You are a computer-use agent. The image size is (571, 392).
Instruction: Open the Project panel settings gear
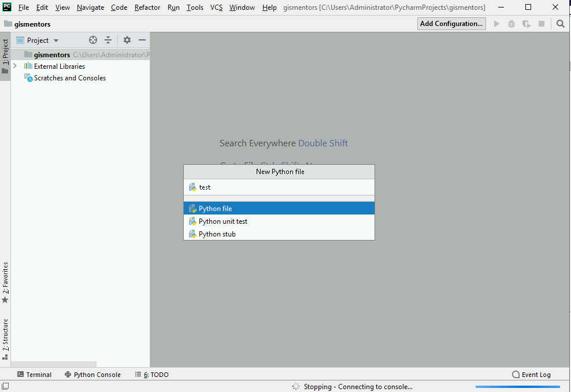(126, 40)
